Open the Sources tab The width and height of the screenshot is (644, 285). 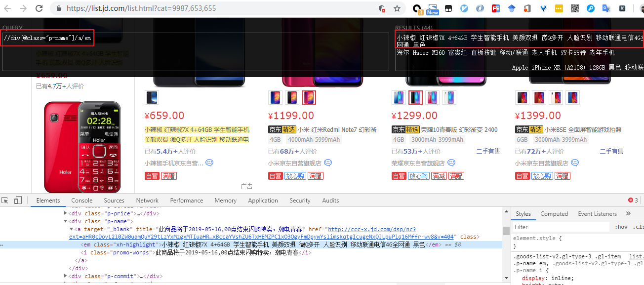point(114,201)
